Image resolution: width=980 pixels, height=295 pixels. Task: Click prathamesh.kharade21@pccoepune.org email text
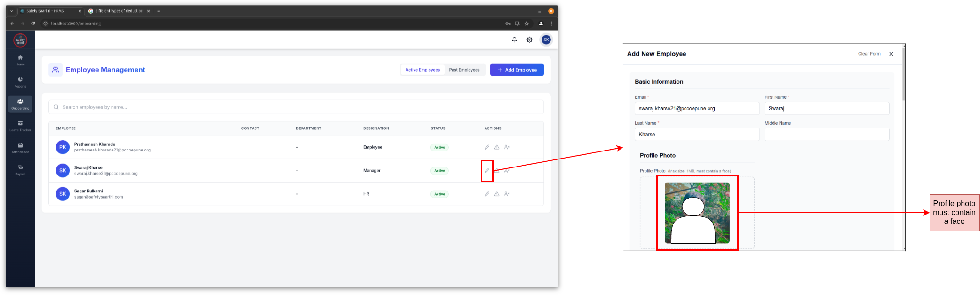click(112, 150)
